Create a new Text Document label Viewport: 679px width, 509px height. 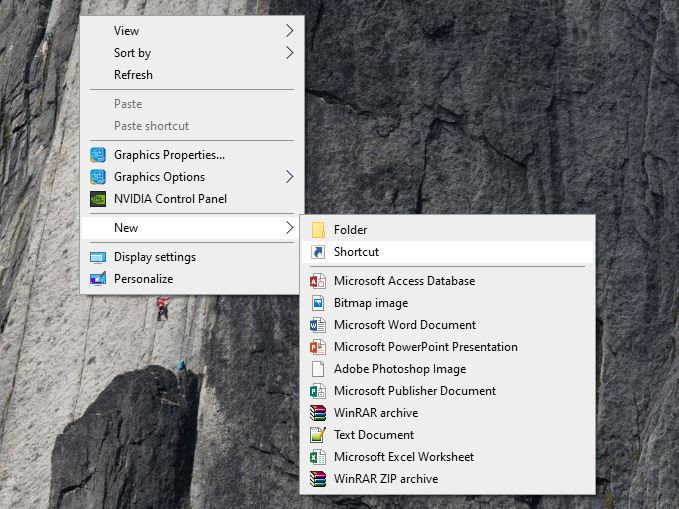click(x=374, y=435)
